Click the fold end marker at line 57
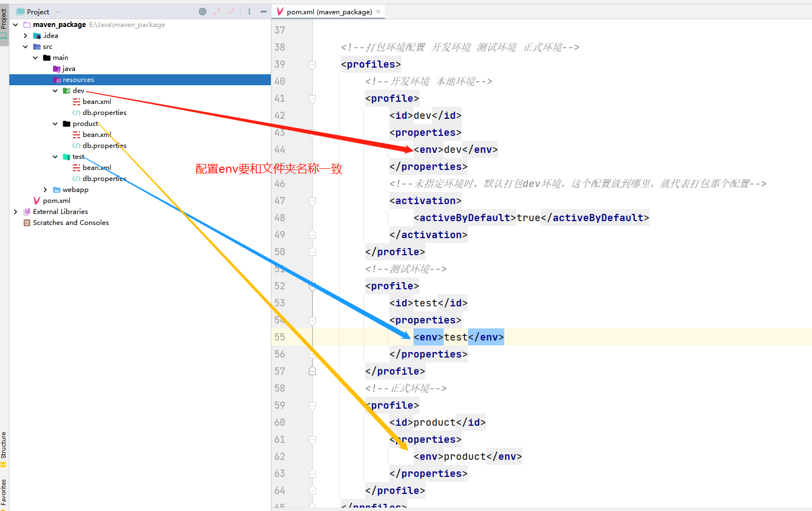Image resolution: width=812 pixels, height=511 pixels. tap(312, 371)
